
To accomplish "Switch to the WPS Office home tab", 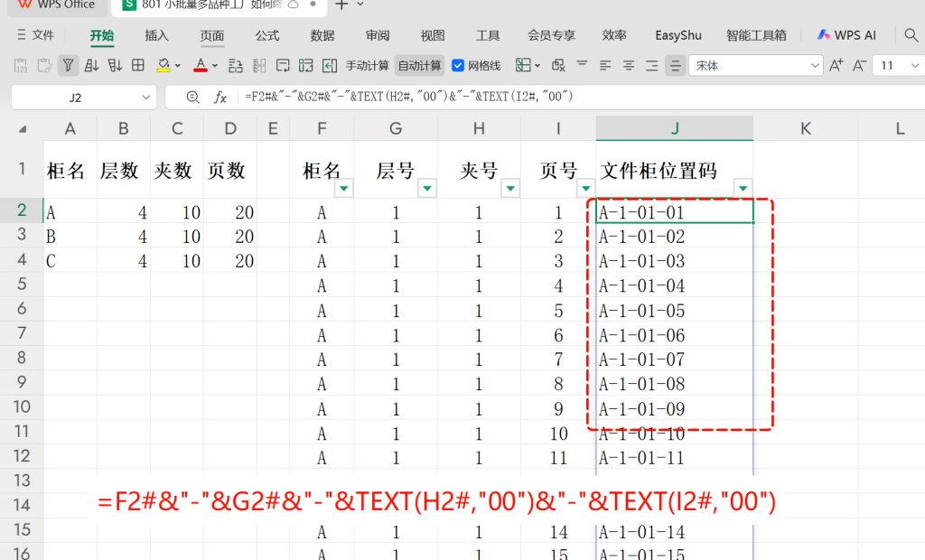I will point(56,5).
